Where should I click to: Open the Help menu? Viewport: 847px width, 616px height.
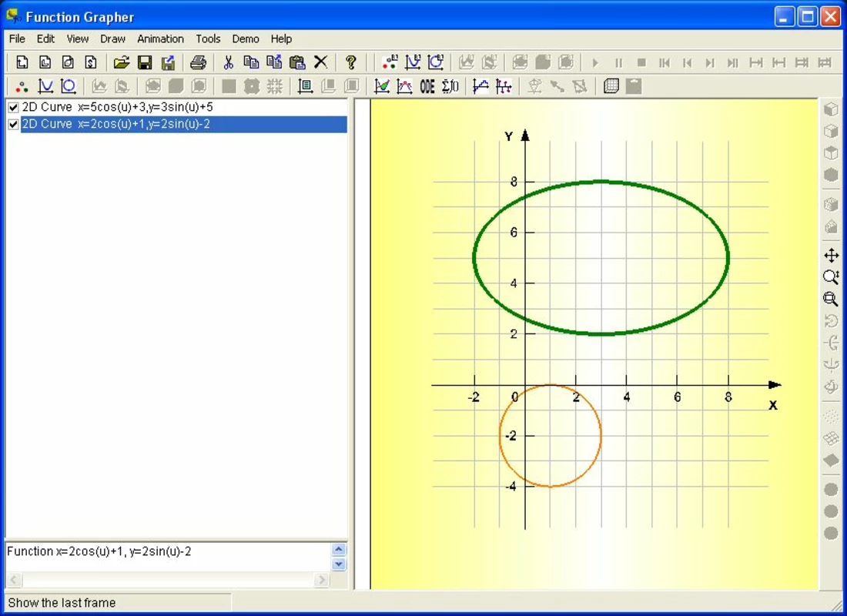281,39
